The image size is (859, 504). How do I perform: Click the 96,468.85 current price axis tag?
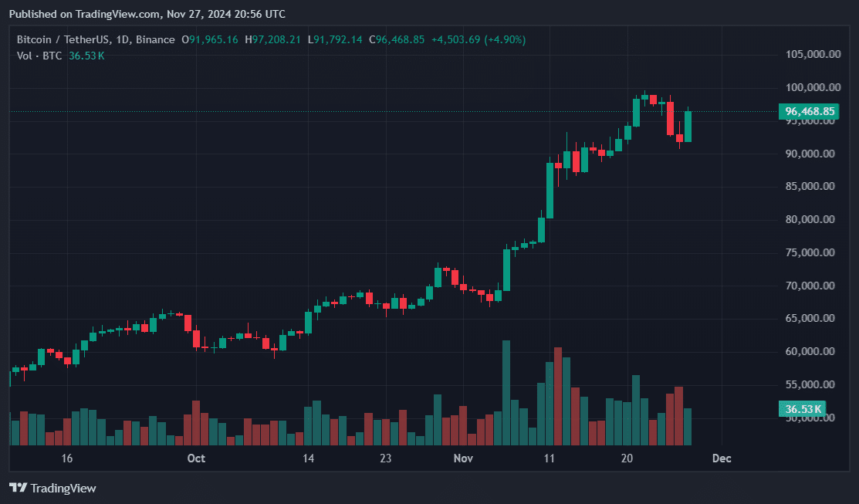point(810,111)
